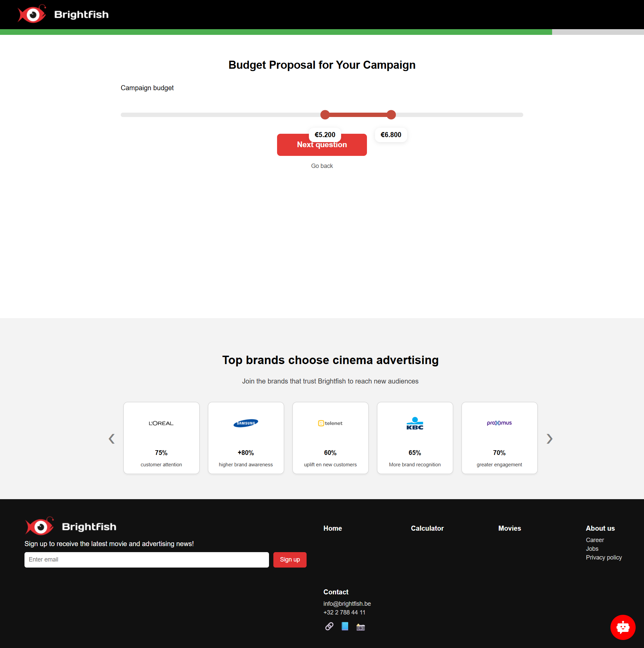Click the Brightfish fish logo in footer
This screenshot has width=644, height=648.
pyautogui.click(x=39, y=526)
